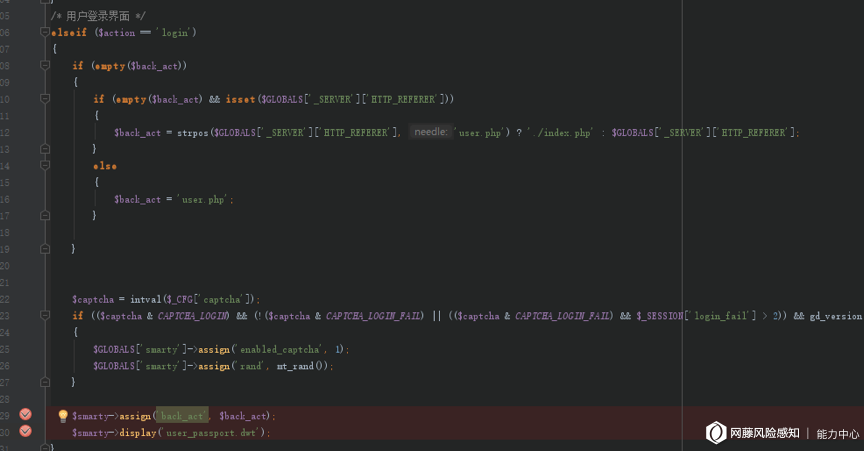Image resolution: width=864 pixels, height=451 pixels.
Task: Toggle the breakpoint on the $smarty->display line
Action: pyautogui.click(x=25, y=431)
